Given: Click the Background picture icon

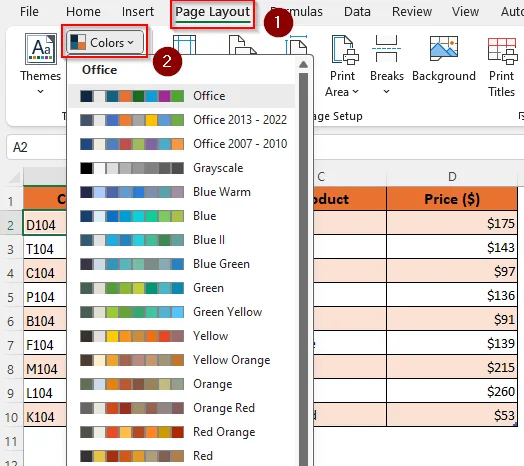Looking at the screenshot, I should 443,48.
